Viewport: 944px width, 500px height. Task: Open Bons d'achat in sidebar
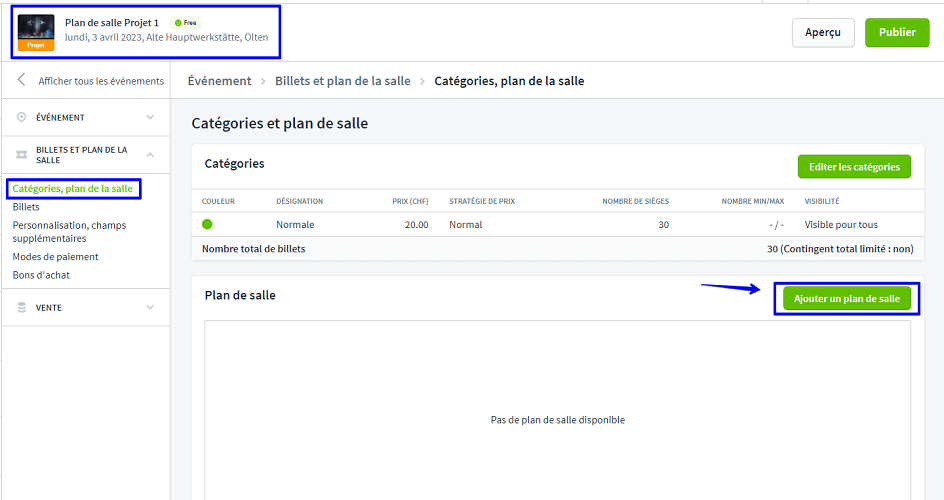click(x=41, y=275)
